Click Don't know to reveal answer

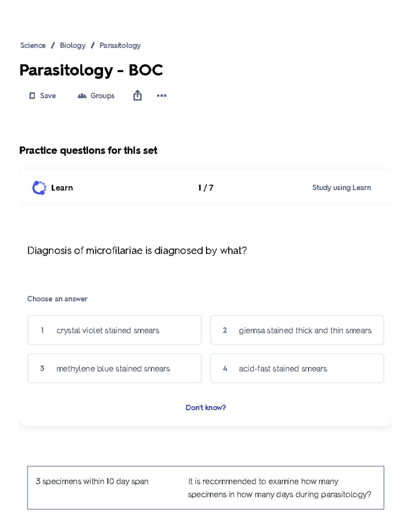pos(206,408)
